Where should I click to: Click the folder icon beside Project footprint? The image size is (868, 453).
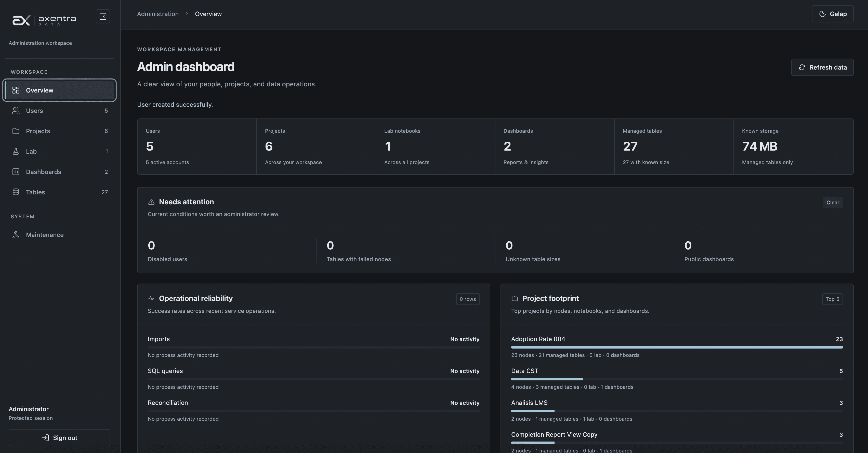point(515,298)
